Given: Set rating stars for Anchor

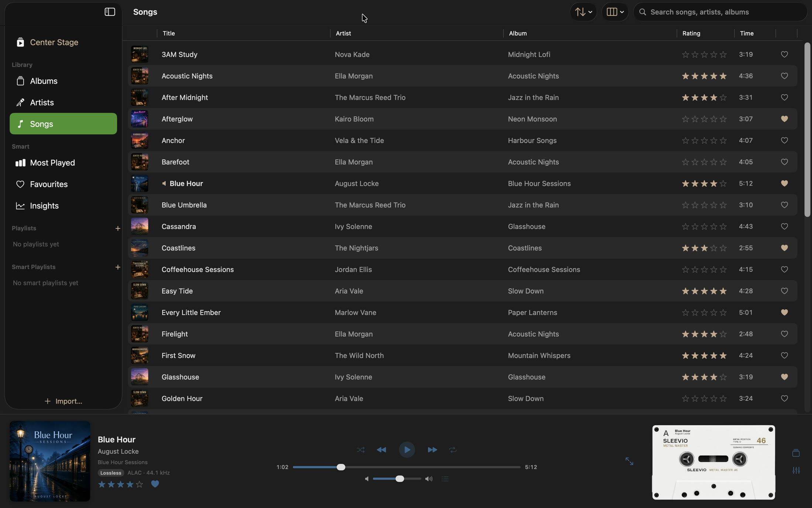Looking at the screenshot, I should pyautogui.click(x=704, y=141).
